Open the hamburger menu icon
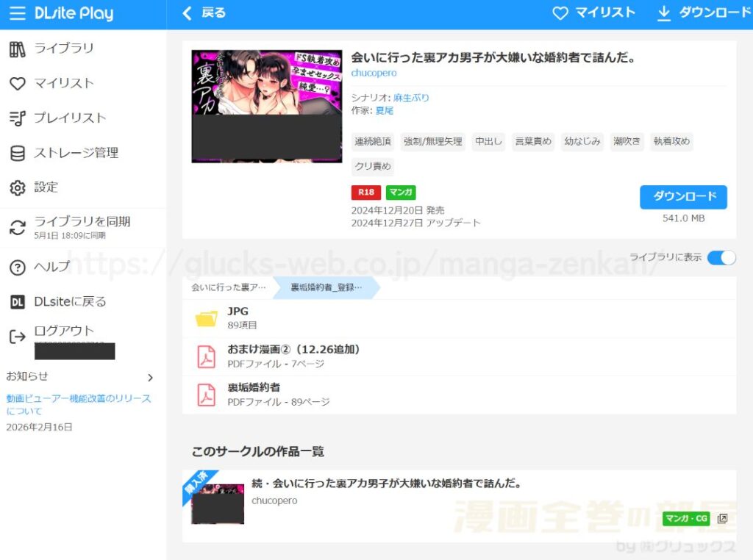The image size is (753, 560). (x=18, y=13)
